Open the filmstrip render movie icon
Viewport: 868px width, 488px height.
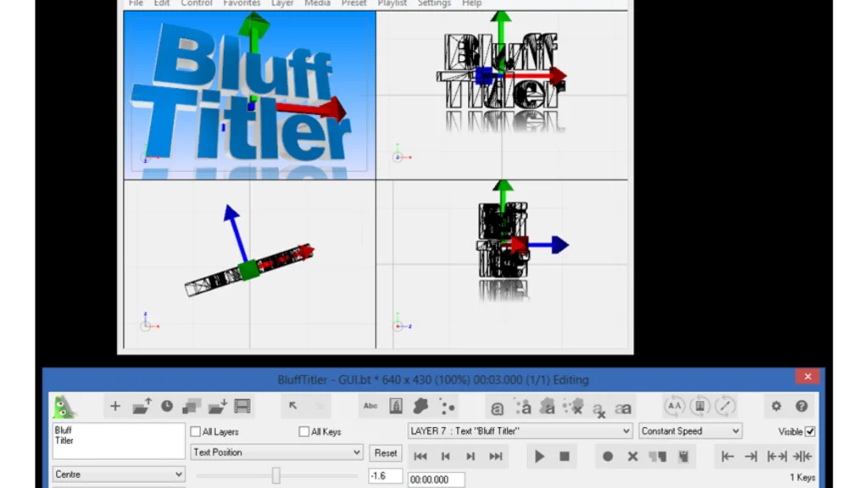tap(242, 406)
